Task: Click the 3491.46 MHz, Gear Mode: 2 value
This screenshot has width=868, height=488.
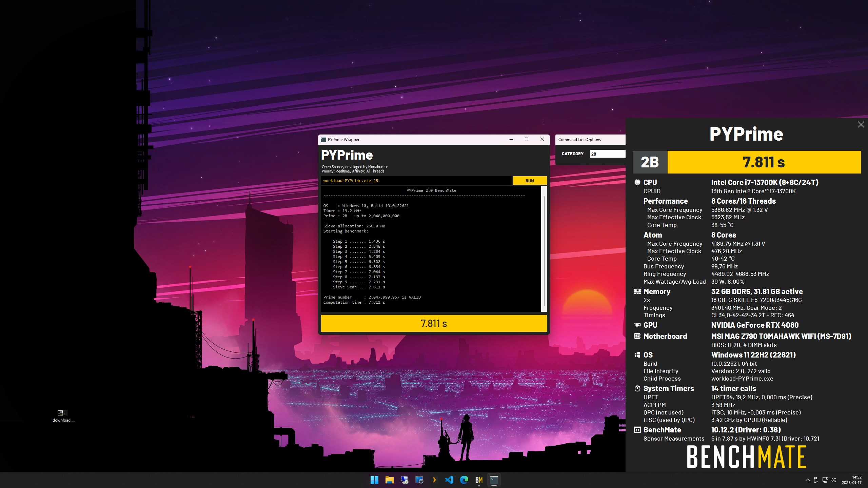Action: (746, 308)
